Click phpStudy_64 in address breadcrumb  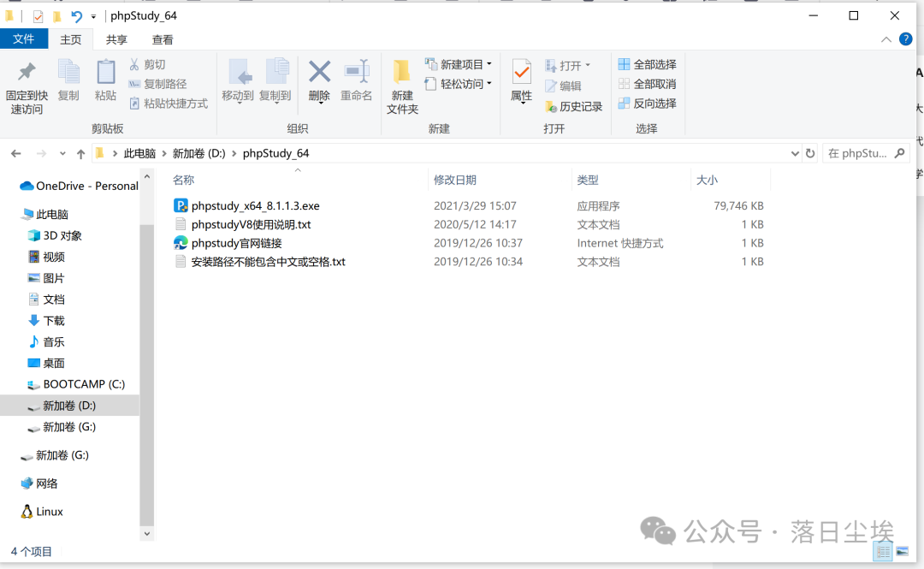(275, 153)
